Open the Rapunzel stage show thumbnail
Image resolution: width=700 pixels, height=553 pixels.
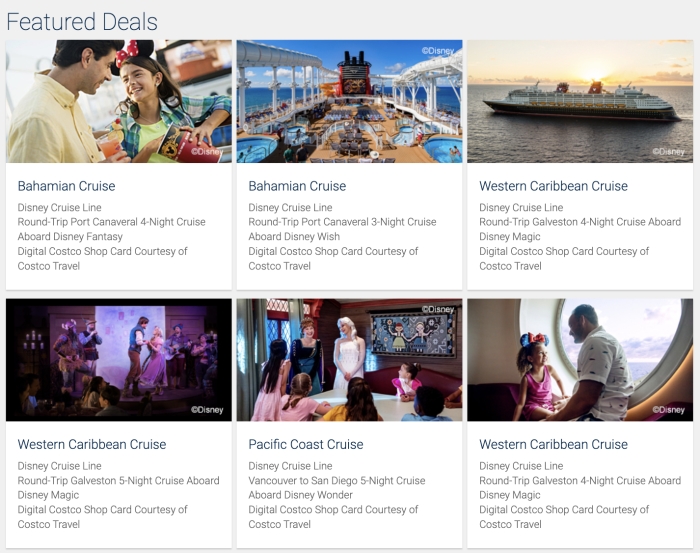[119, 359]
